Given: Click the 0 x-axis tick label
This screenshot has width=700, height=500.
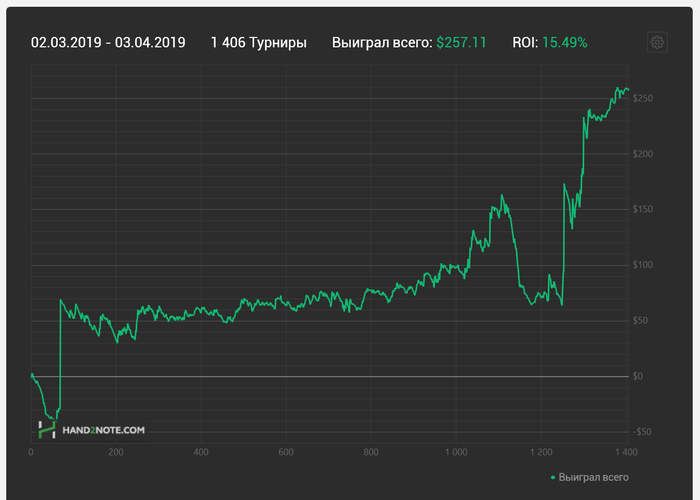Looking at the screenshot, I should tap(31, 452).
